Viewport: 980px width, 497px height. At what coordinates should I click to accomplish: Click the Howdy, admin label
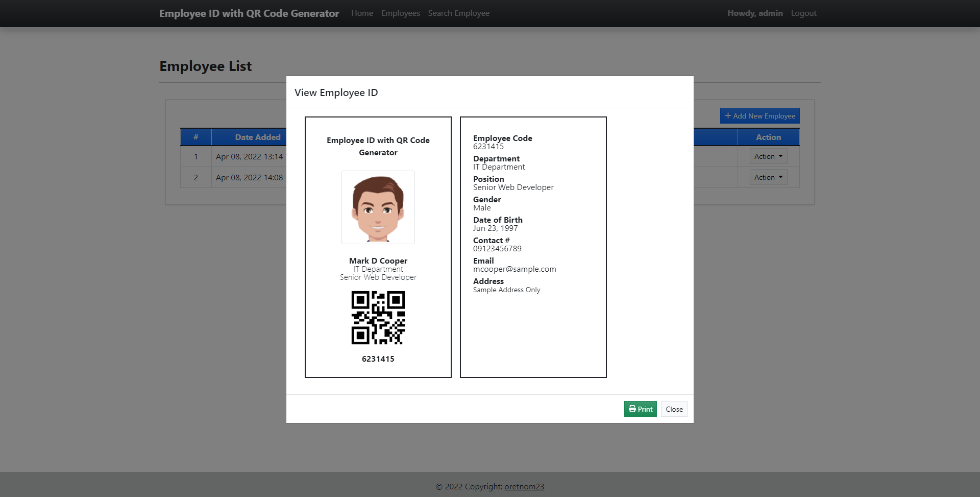(755, 13)
